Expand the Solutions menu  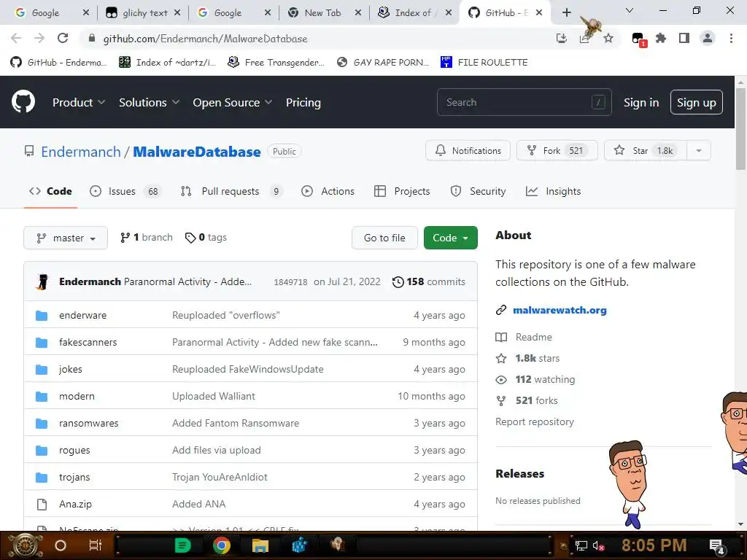tap(149, 102)
